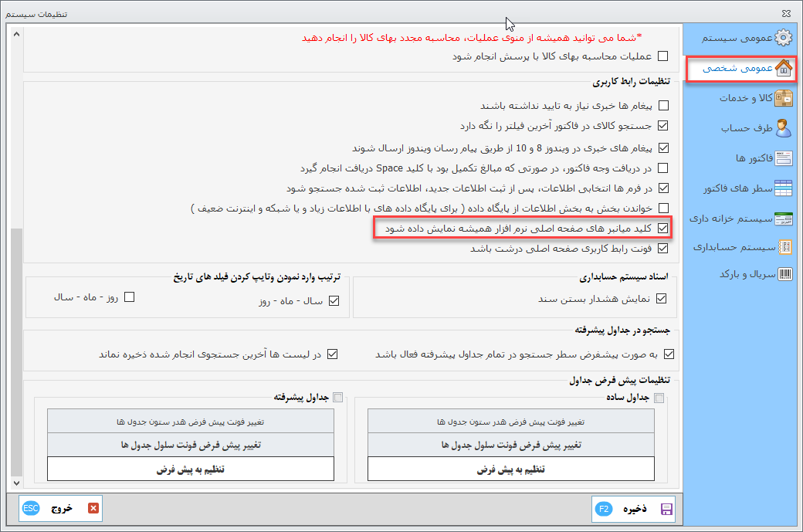Toggle default search row in advanced tables checkbox
Screen dimensions: 803x532
[669, 354]
